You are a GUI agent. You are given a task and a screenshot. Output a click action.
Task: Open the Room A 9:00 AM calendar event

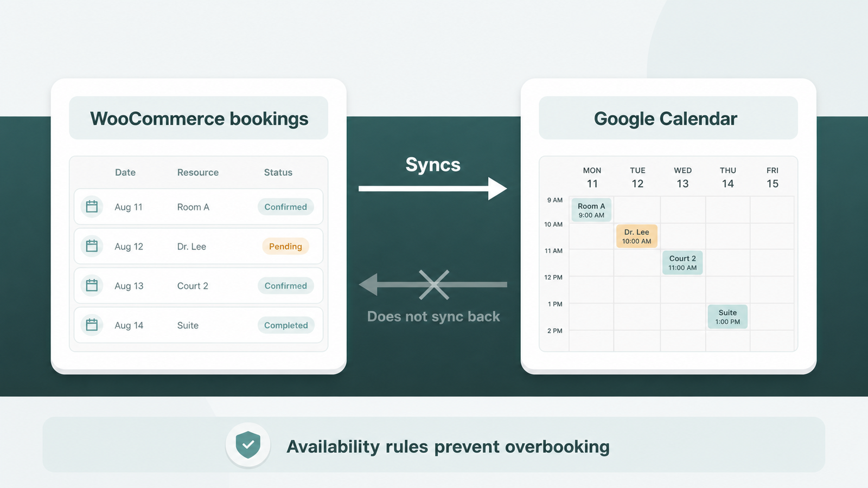[x=591, y=210]
